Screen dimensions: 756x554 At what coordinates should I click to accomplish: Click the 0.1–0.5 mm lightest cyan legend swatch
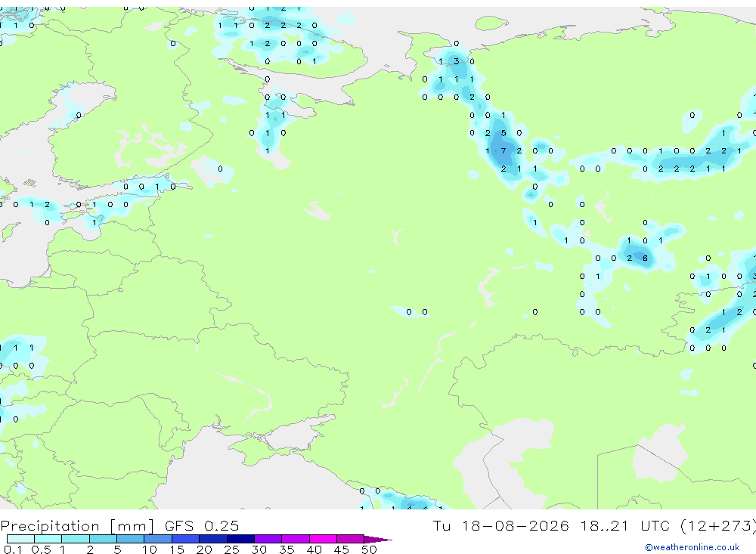click(x=20, y=539)
